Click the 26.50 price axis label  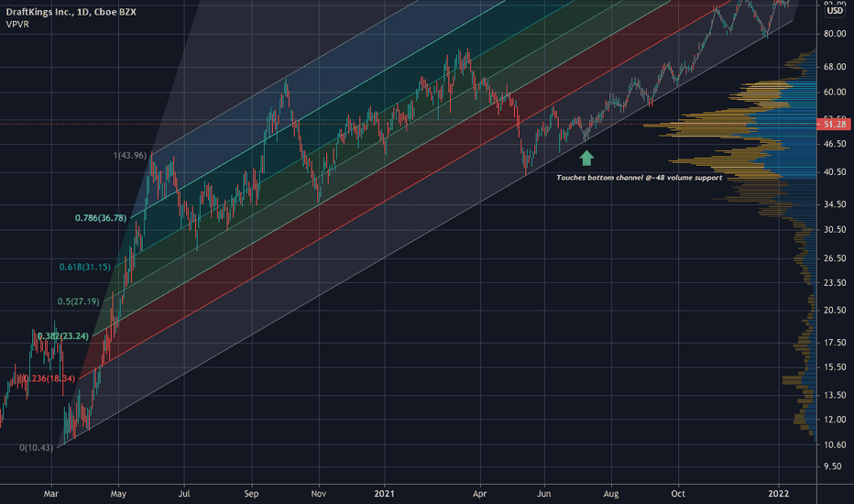tap(835, 258)
